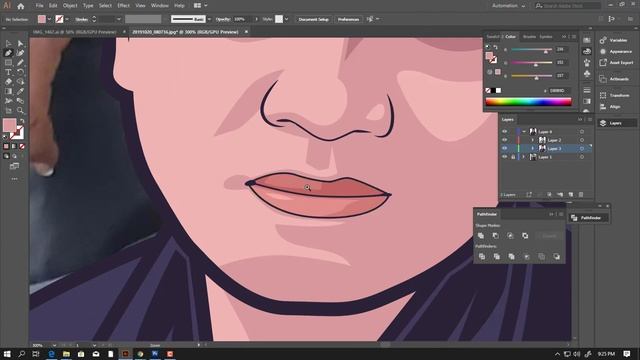640x360 pixels.
Task: Open the File menu
Action: pyautogui.click(x=39, y=6)
